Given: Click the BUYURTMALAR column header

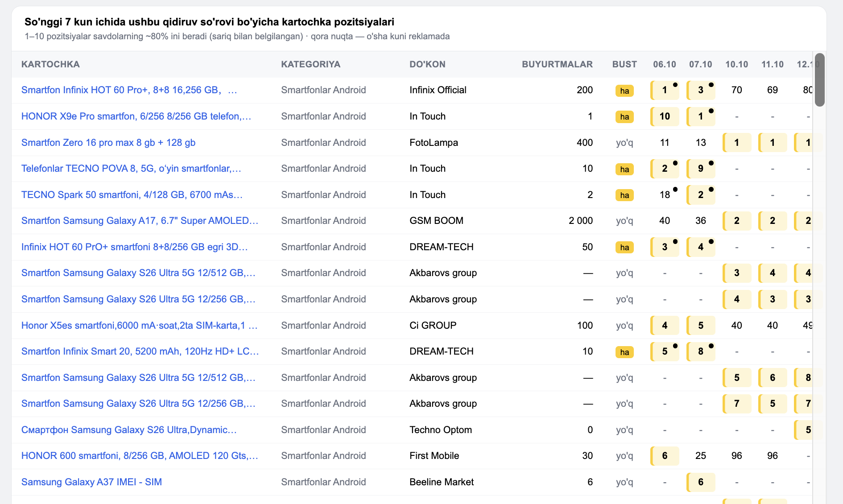Looking at the screenshot, I should pos(557,64).
